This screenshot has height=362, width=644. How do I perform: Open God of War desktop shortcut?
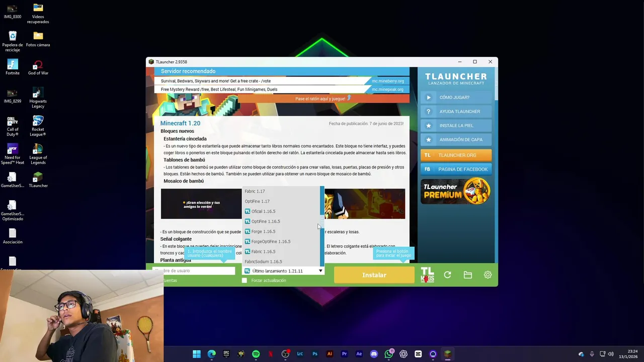tap(38, 67)
